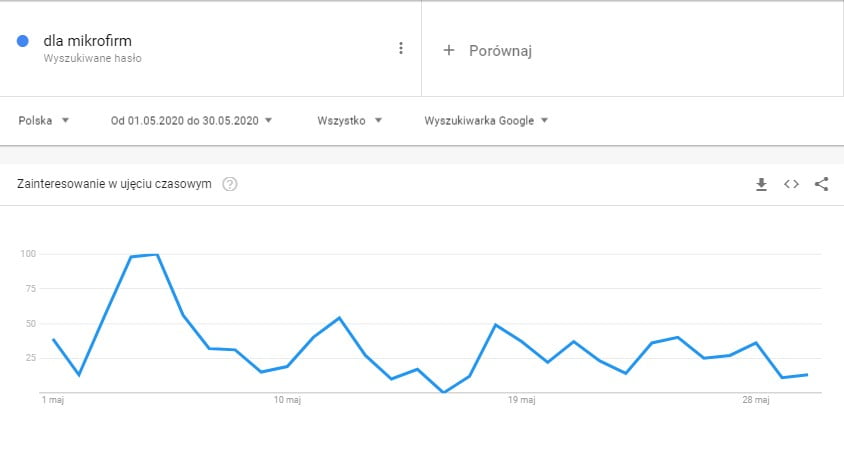844x457 pixels.
Task: Expand the Wszystko category dropdown
Action: click(349, 121)
